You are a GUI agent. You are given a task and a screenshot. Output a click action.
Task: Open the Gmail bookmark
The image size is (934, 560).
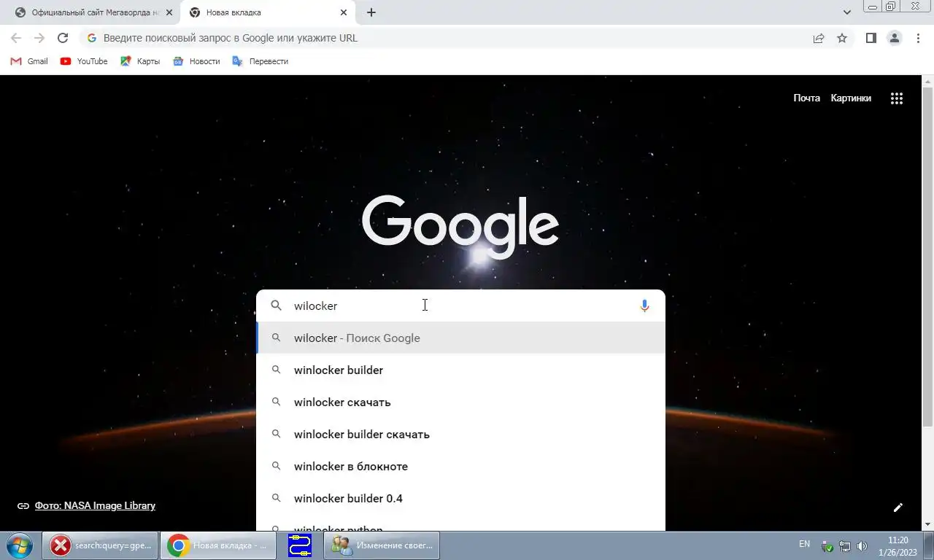[x=29, y=61]
